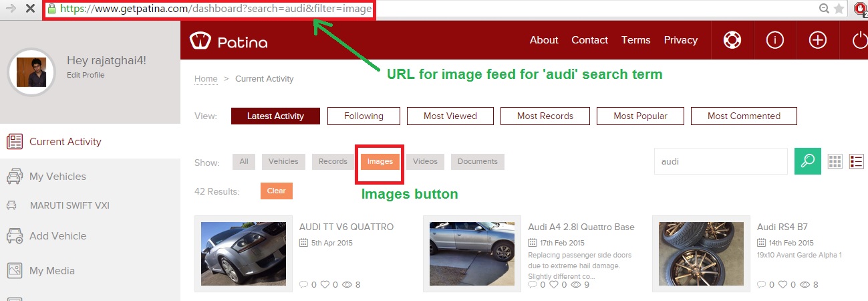This screenshot has width=868, height=301.
Task: Click the browser address bar URL
Action: pos(215,9)
